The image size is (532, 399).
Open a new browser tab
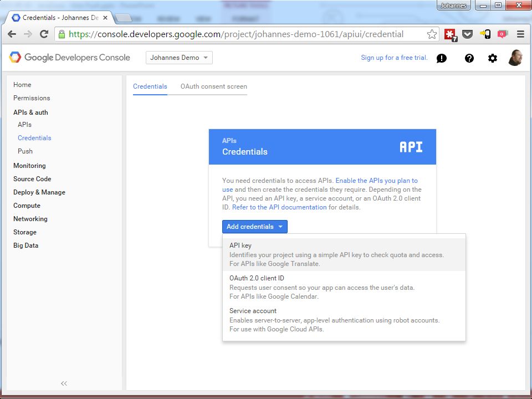(124, 18)
